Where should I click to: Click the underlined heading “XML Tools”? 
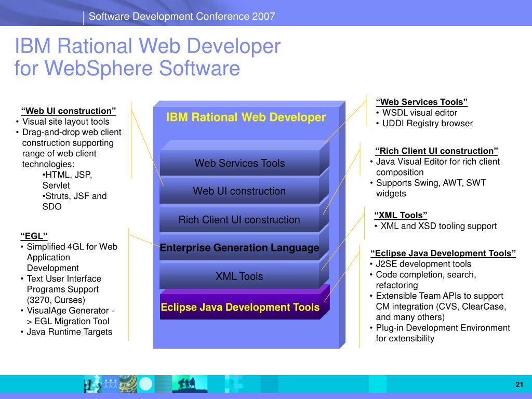point(401,215)
